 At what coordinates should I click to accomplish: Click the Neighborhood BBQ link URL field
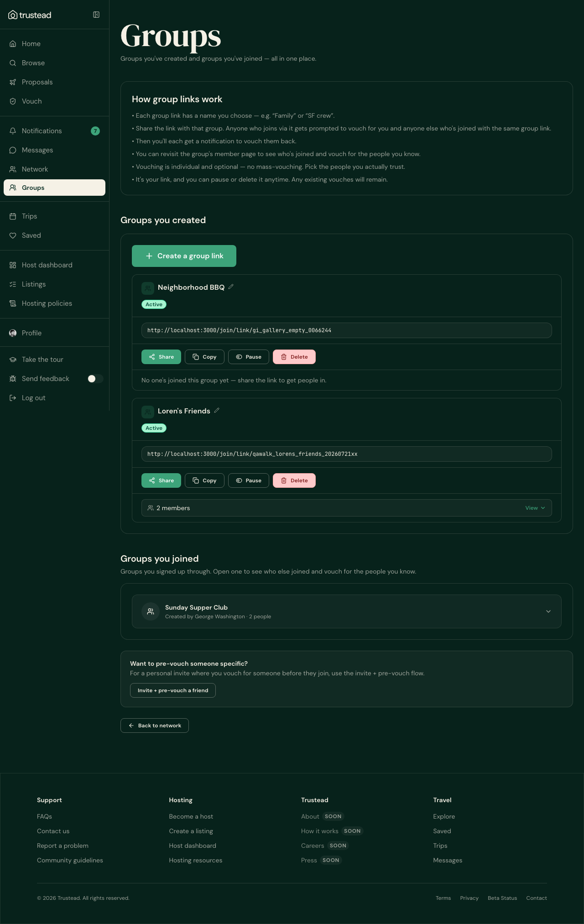[x=347, y=330]
